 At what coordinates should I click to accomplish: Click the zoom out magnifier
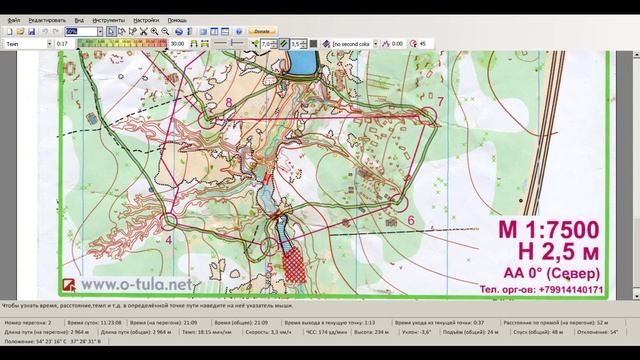coord(165,31)
